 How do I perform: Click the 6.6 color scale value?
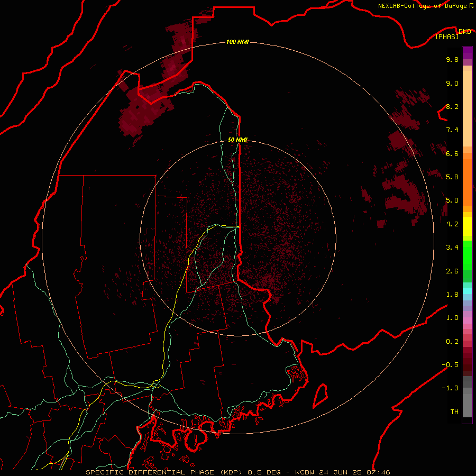[452, 153]
